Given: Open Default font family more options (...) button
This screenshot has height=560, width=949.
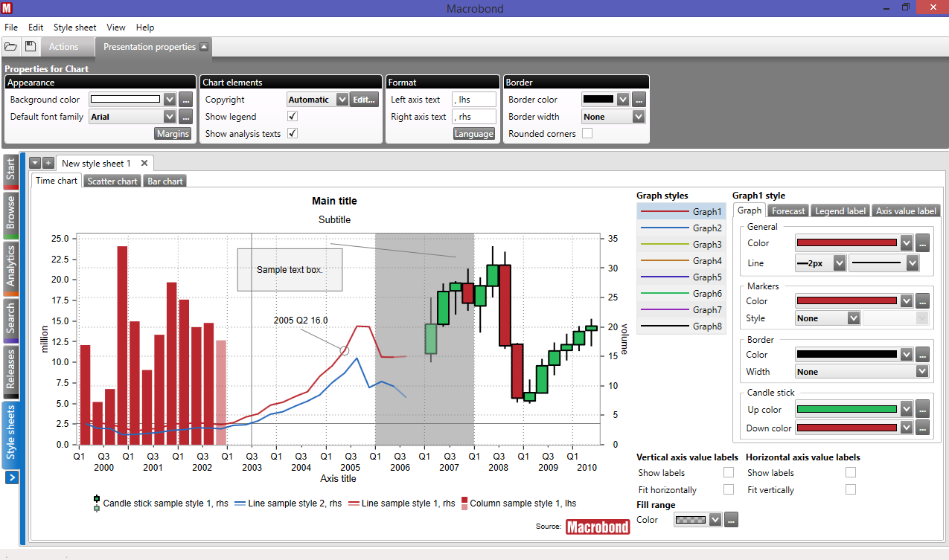Looking at the screenshot, I should tap(186, 117).
